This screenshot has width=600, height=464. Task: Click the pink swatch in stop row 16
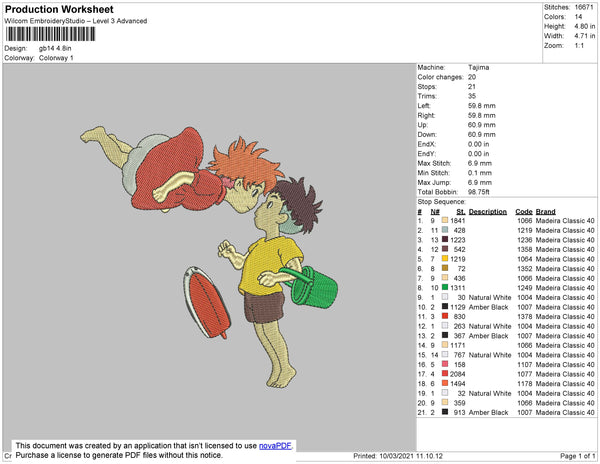pyautogui.click(x=445, y=364)
